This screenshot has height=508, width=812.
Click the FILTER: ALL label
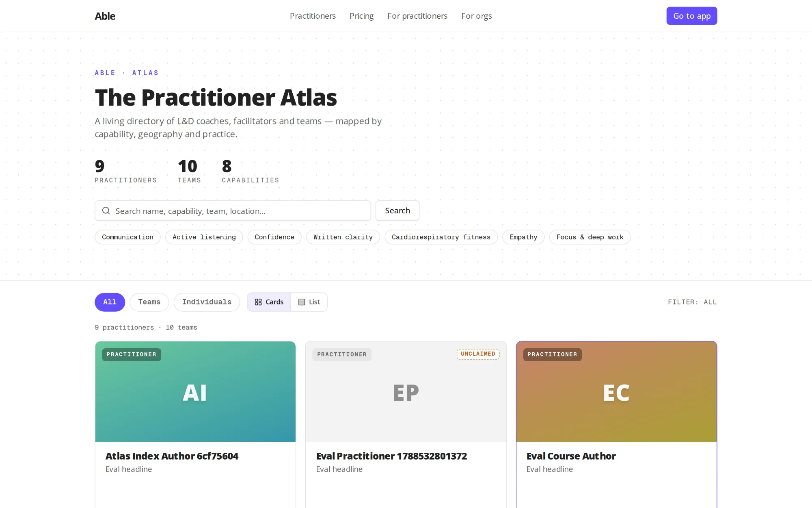click(x=692, y=302)
